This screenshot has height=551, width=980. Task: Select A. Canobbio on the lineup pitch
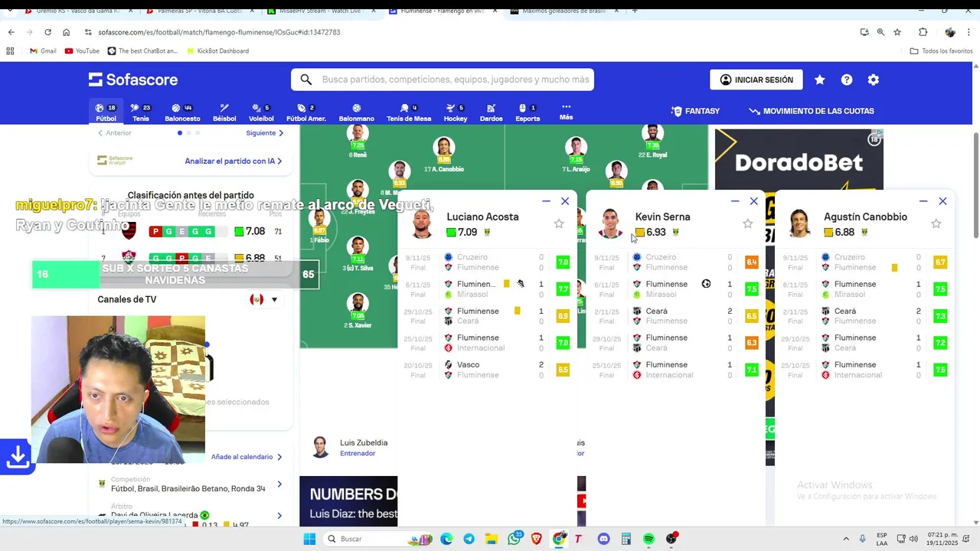[444, 155]
